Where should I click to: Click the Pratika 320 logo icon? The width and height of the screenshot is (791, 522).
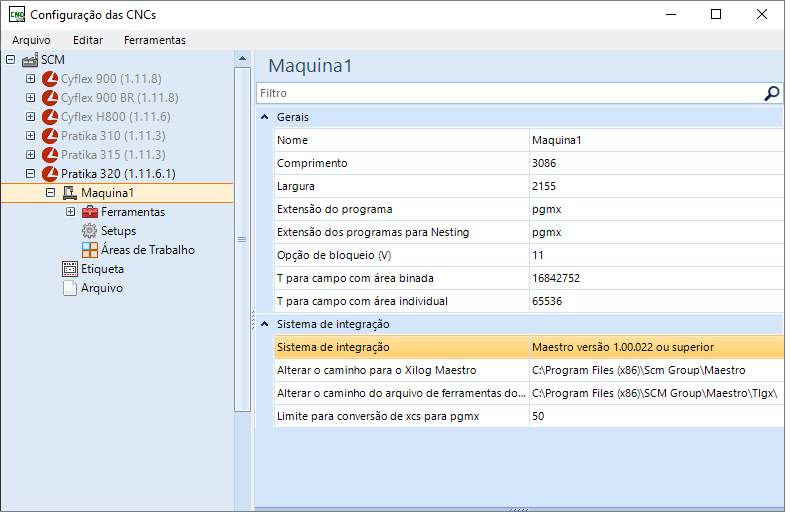(x=49, y=174)
